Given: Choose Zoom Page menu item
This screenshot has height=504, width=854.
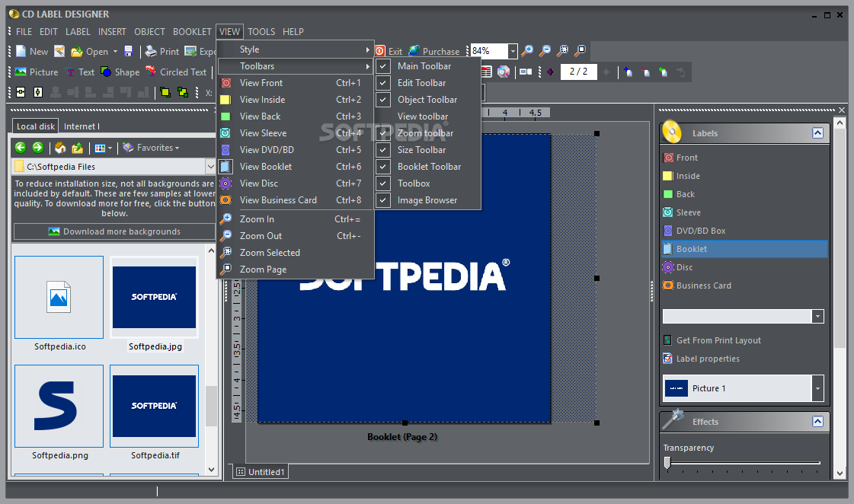Looking at the screenshot, I should (296, 270).
